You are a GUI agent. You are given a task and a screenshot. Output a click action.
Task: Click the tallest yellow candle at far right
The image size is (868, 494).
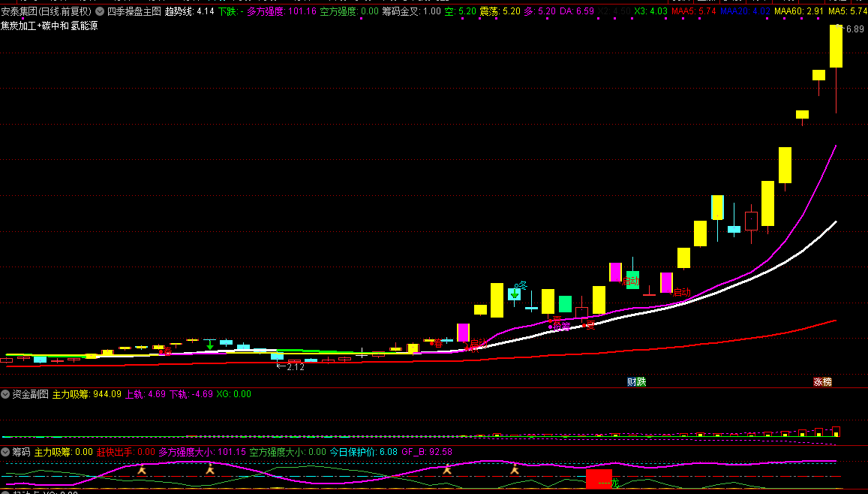(x=836, y=47)
